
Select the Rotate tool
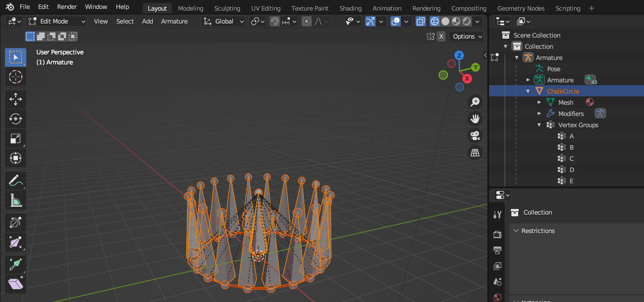tap(16, 119)
